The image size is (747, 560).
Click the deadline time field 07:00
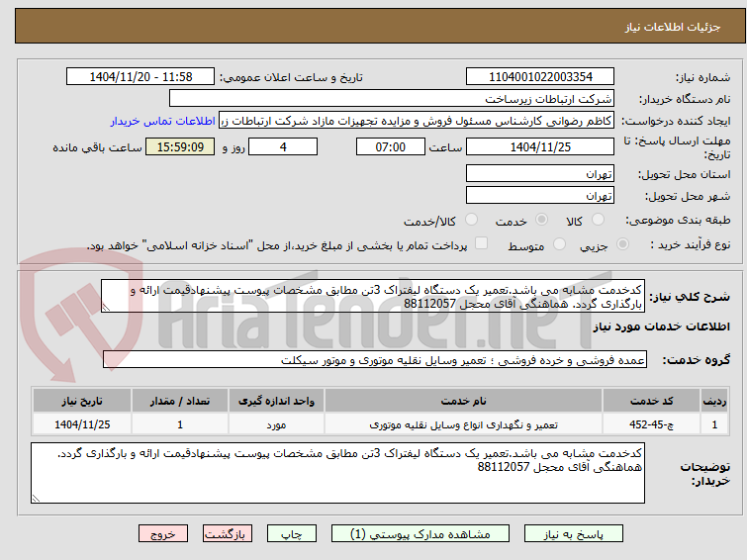[390, 146]
